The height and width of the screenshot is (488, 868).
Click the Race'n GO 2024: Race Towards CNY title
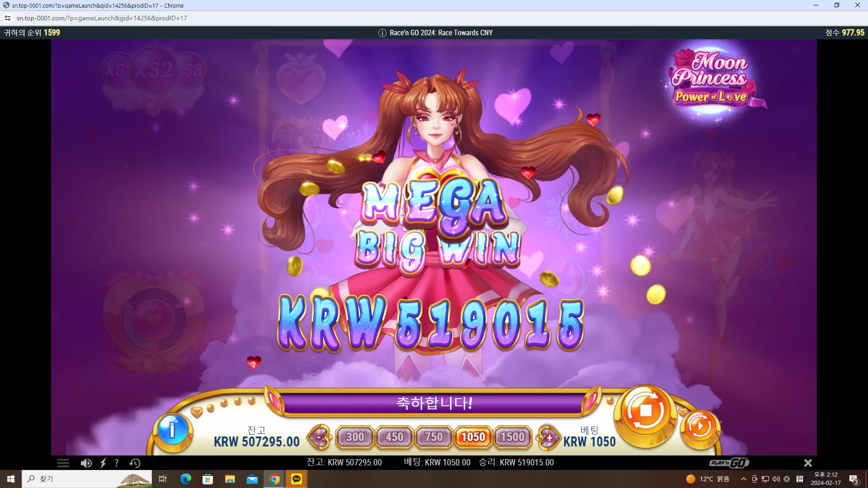coord(441,33)
